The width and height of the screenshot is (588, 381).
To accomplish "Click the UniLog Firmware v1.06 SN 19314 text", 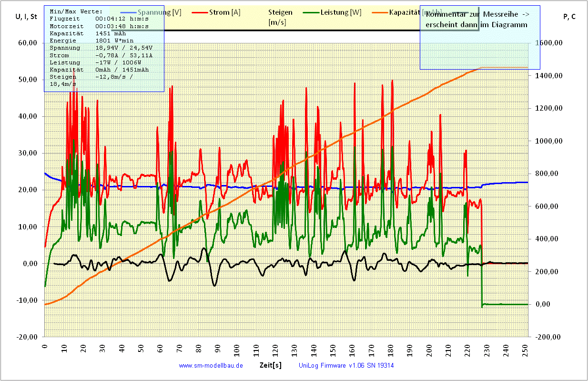I will (346, 365).
